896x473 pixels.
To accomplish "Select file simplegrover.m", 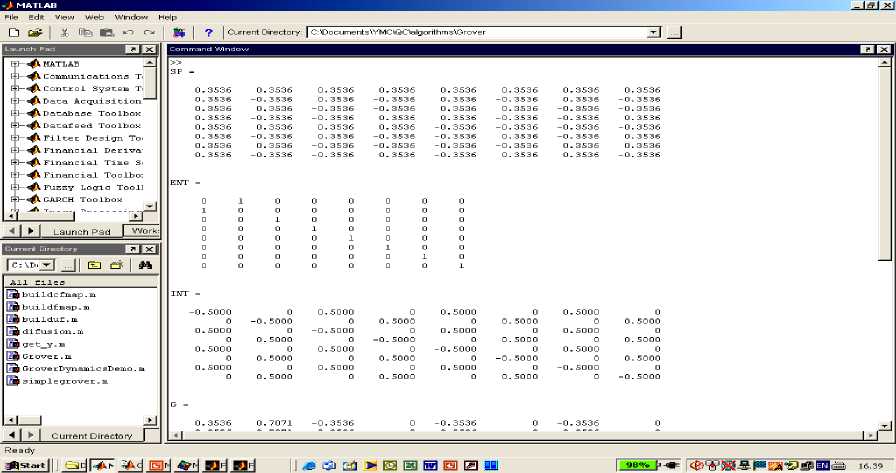I will pyautogui.click(x=65, y=381).
